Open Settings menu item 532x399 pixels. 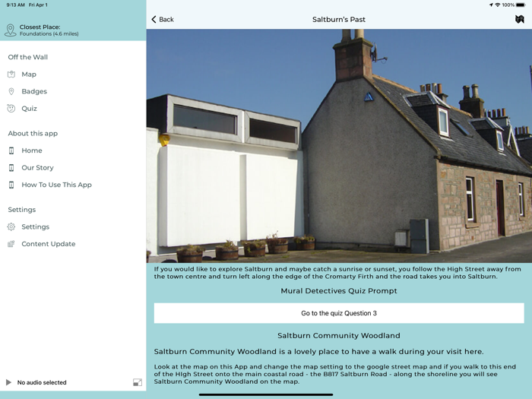pyautogui.click(x=35, y=226)
